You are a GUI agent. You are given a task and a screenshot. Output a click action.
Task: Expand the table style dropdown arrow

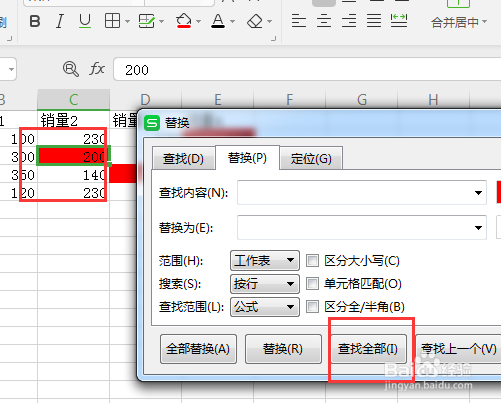(x=162, y=22)
